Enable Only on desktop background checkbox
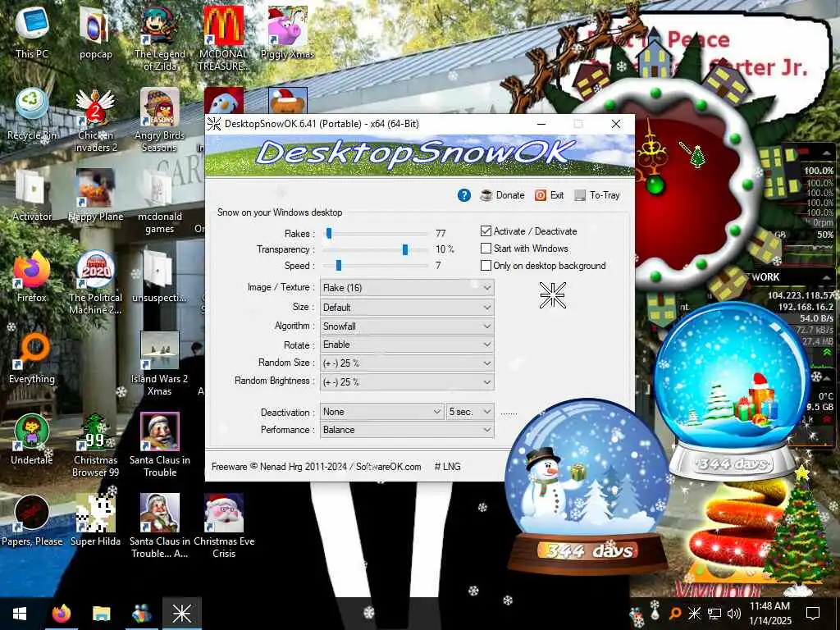This screenshot has width=840, height=630. click(x=486, y=266)
